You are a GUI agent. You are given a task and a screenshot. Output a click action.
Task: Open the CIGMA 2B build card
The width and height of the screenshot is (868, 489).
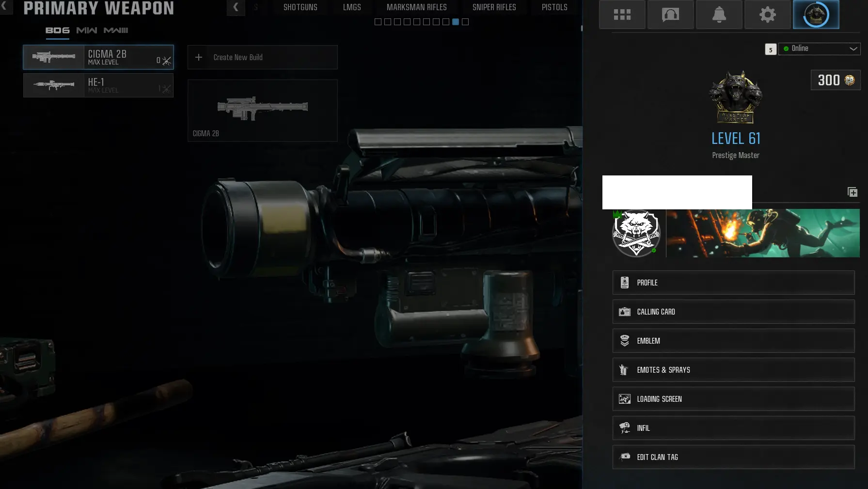pyautogui.click(x=263, y=110)
